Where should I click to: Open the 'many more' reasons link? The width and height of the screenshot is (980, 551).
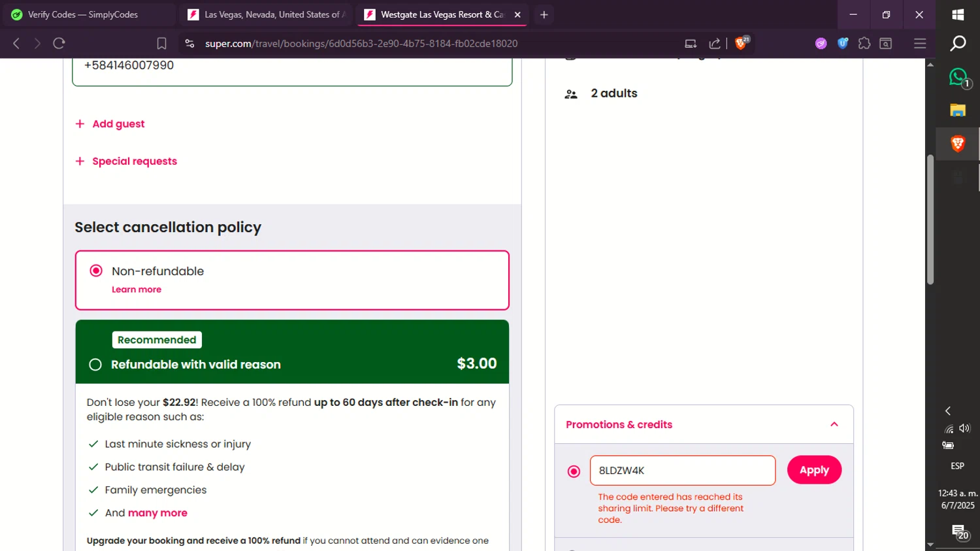[157, 513]
